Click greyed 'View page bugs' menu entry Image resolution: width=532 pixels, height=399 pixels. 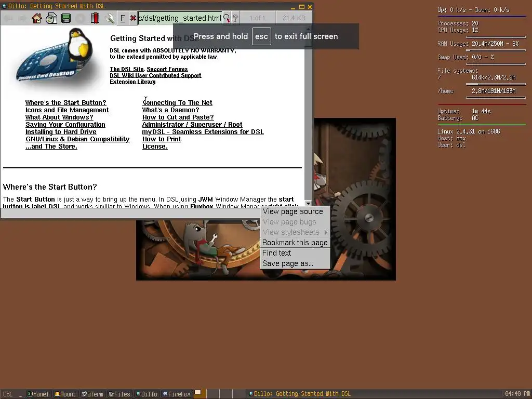295,222
